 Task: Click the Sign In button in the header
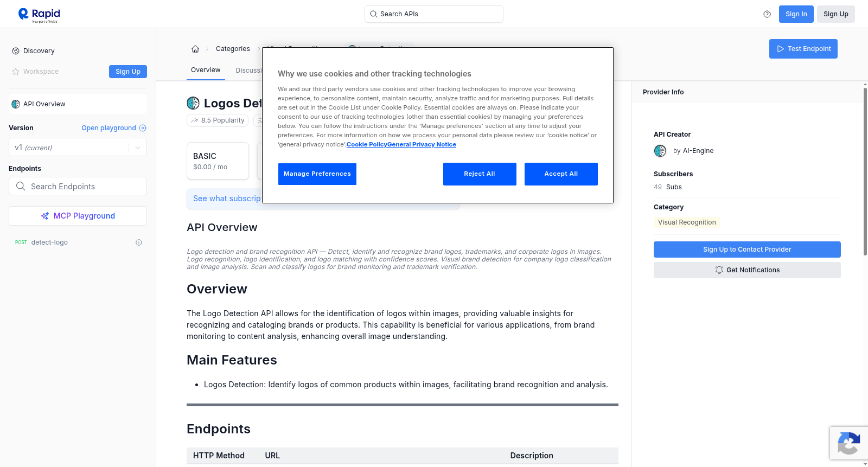(x=796, y=14)
